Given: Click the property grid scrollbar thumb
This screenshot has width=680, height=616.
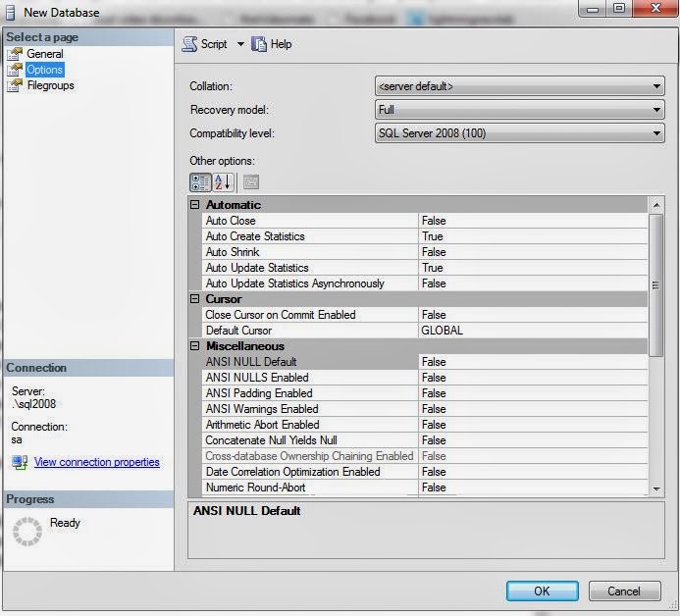Looking at the screenshot, I should pyautogui.click(x=656, y=284).
